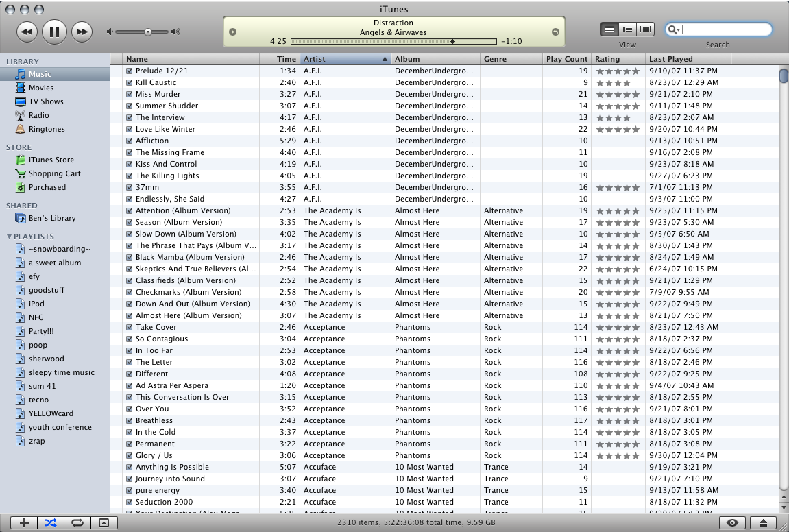Click the max volume speaker icon
Image resolution: width=789 pixels, height=532 pixels.
175,32
